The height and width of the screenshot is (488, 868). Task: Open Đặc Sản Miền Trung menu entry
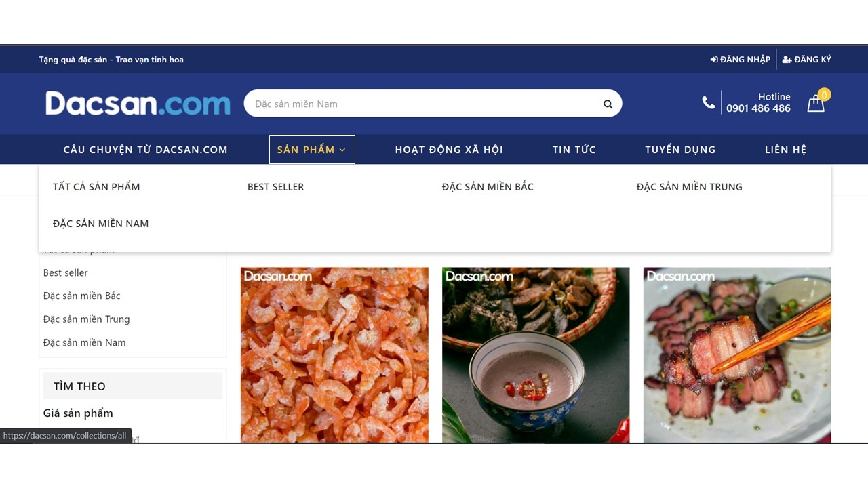click(689, 186)
